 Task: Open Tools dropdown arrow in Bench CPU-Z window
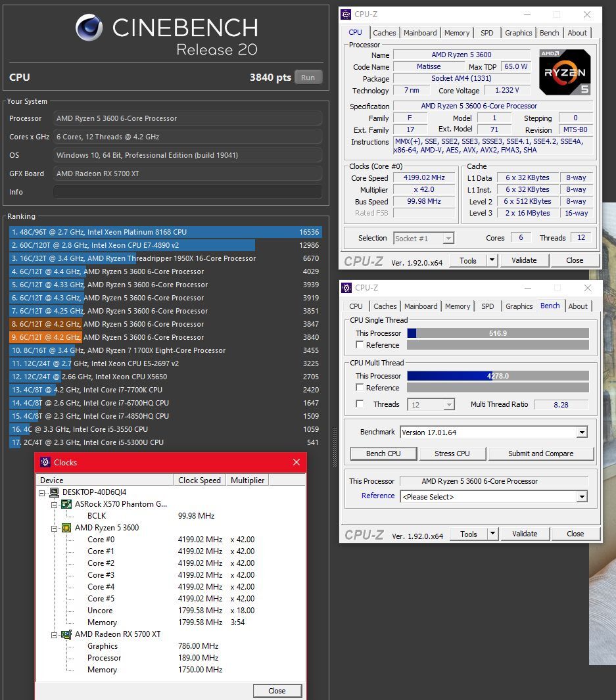point(492,534)
